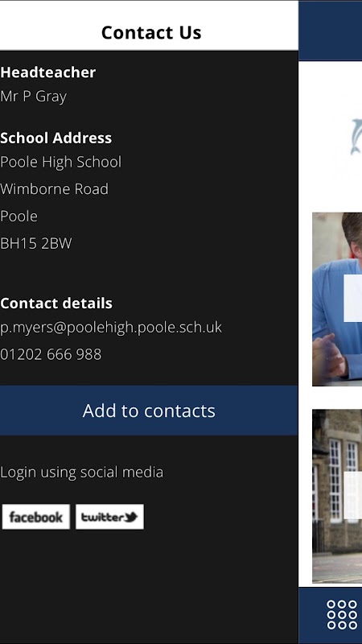Tap the dark blue top bar
This screenshot has width=362, height=644.
pos(331,31)
